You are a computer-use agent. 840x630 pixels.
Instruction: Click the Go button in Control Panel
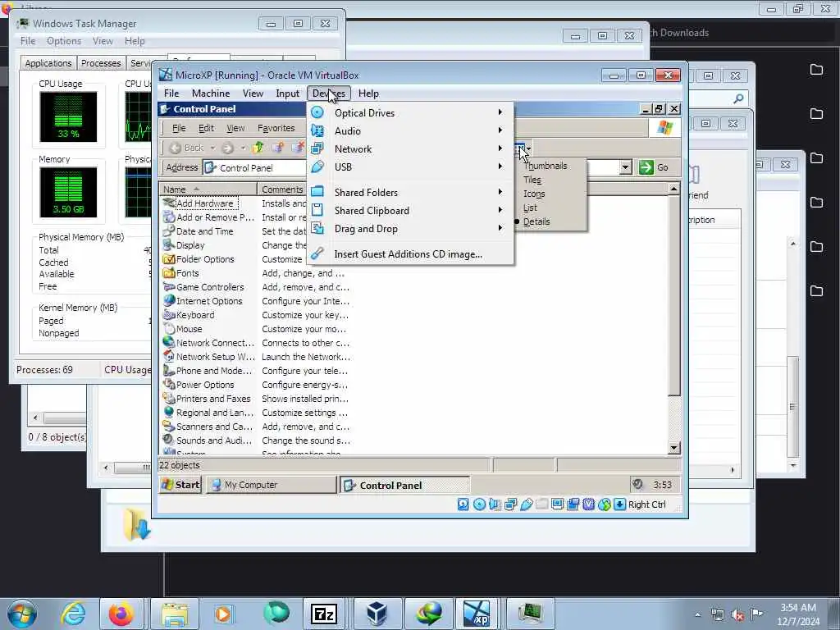click(x=654, y=167)
